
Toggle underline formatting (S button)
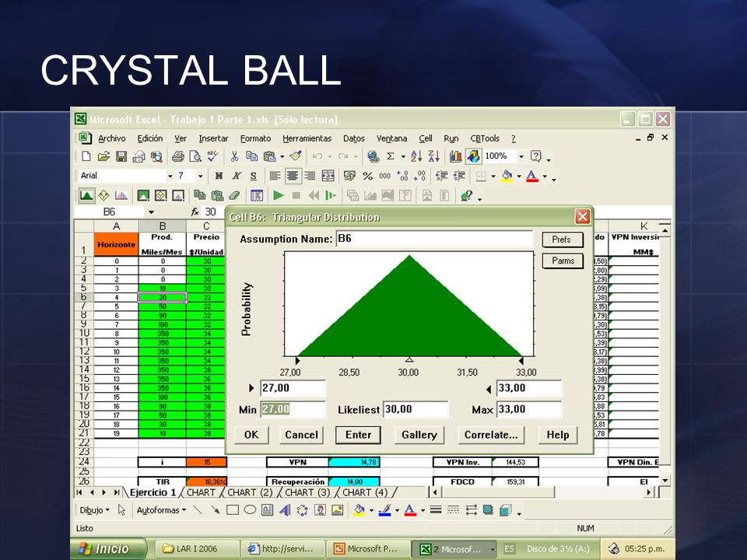tap(254, 176)
